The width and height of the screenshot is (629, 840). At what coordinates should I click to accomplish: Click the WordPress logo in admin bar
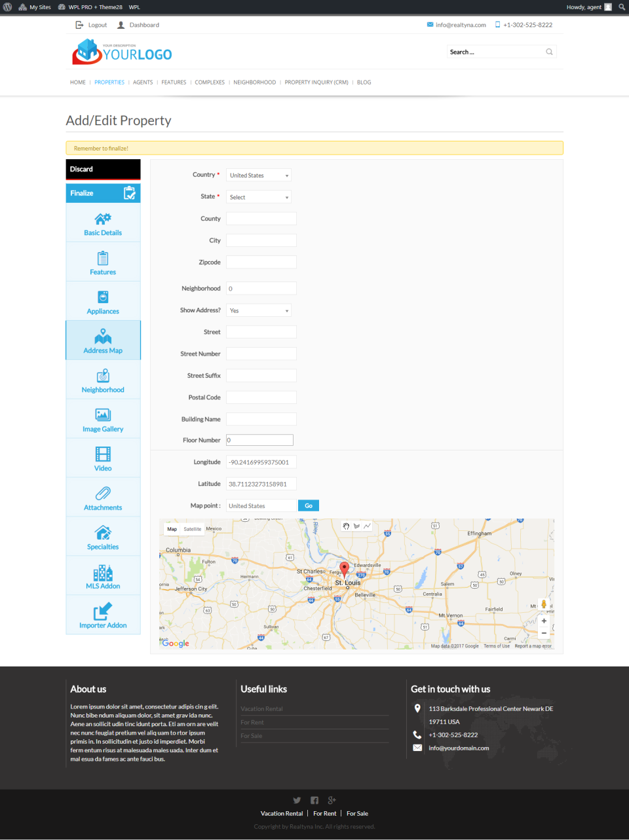[x=7, y=7]
